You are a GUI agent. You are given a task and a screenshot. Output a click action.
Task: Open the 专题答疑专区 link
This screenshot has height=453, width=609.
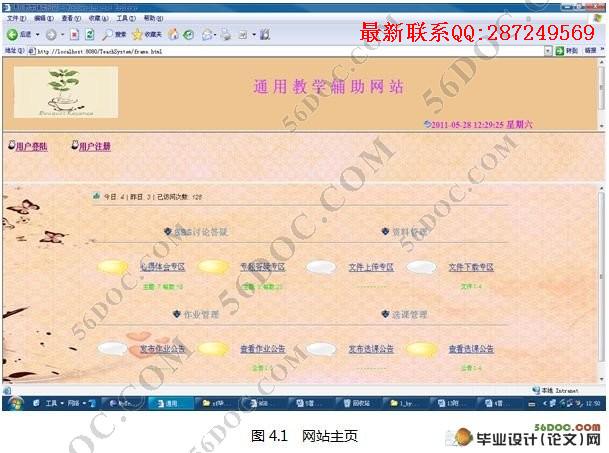[x=263, y=267]
